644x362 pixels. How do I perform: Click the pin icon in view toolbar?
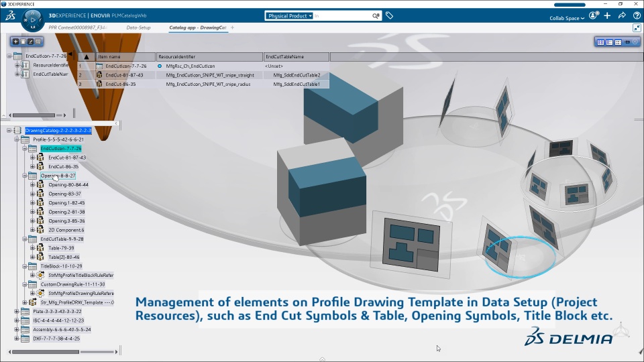(627, 42)
